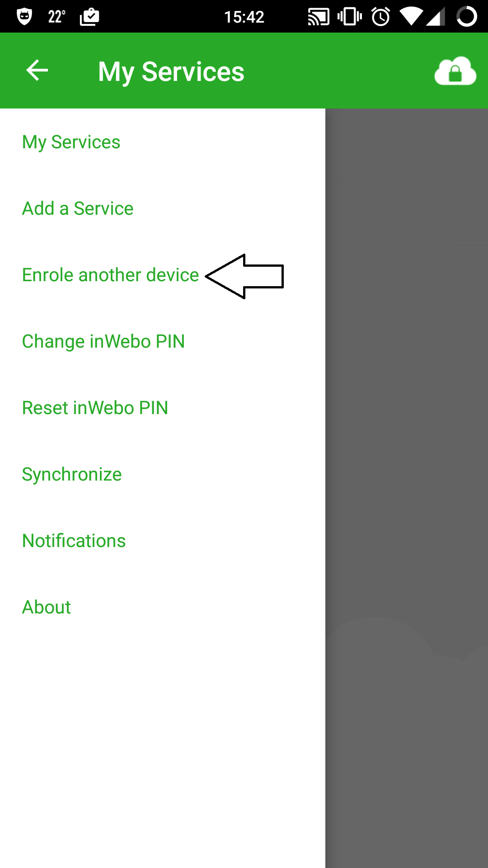Tap Synchronize to sync services
Image resolution: width=488 pixels, height=868 pixels.
click(x=72, y=474)
